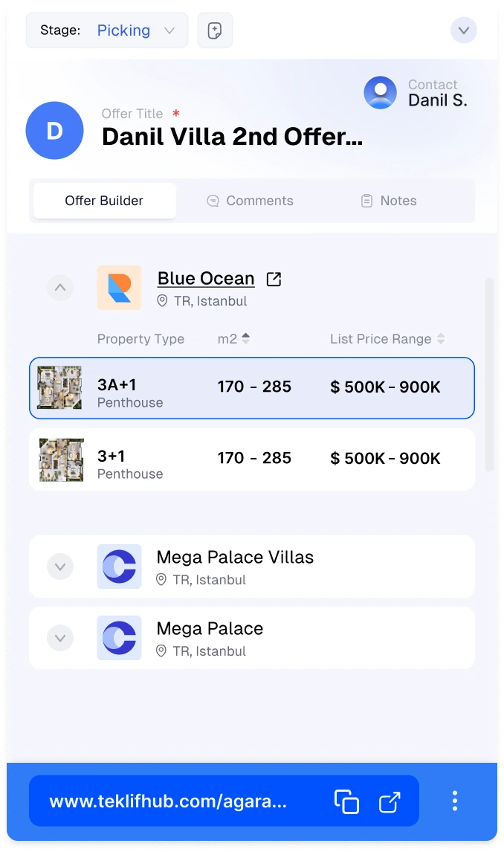Switch to the Comments tab
Screen dimensions: 504x852
pos(260,201)
